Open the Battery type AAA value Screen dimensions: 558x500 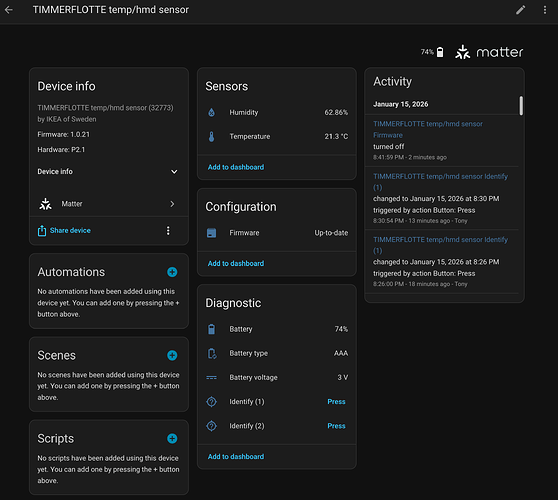click(x=341, y=353)
